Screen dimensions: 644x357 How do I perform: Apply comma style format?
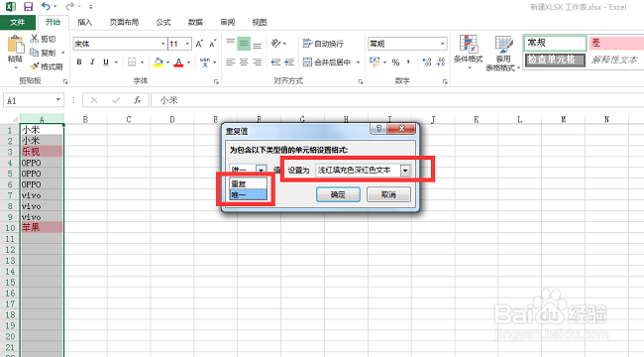408,62
